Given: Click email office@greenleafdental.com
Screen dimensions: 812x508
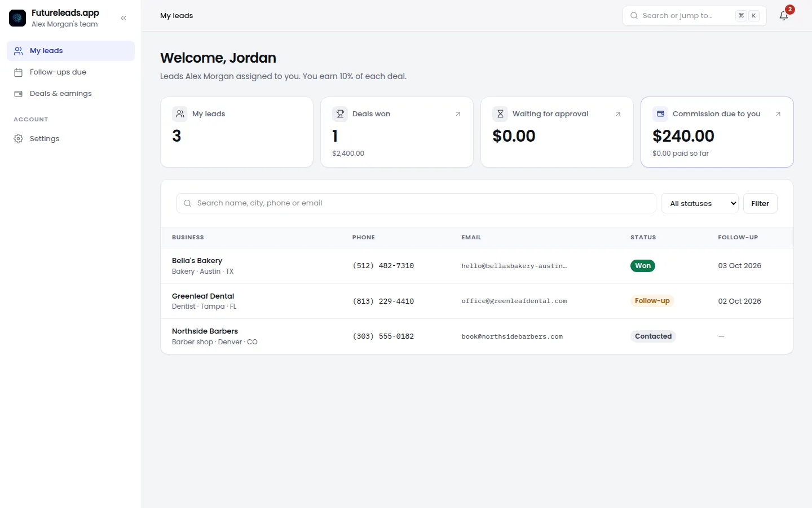Looking at the screenshot, I should pos(514,301).
